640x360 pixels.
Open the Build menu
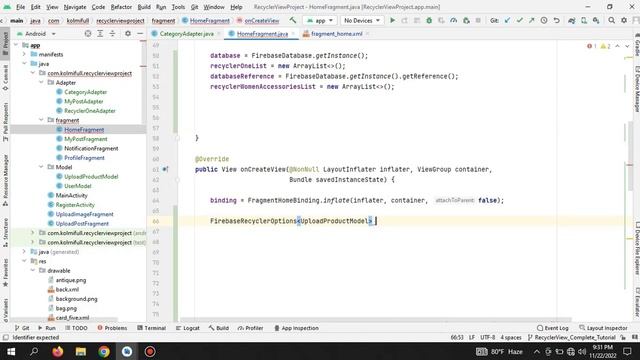click(144, 7)
